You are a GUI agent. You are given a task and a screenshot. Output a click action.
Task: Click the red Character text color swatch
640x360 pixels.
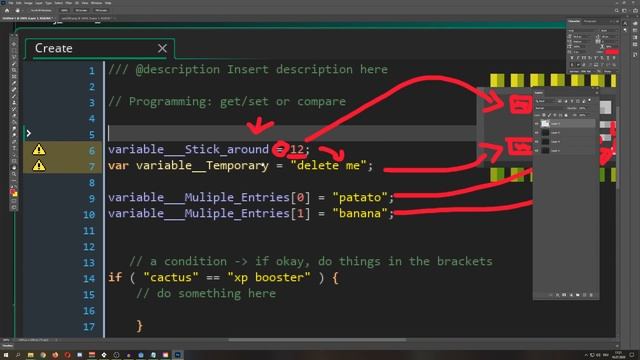[x=611, y=52]
